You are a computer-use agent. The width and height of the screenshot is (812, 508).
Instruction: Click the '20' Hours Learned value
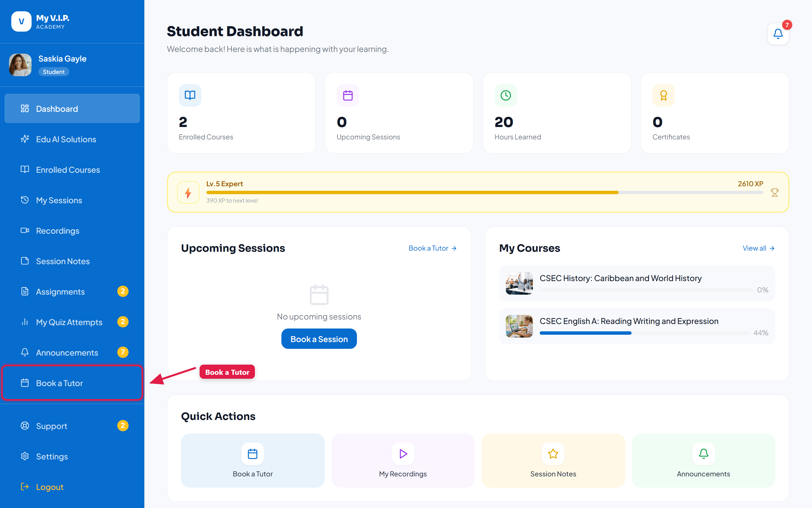tap(504, 122)
